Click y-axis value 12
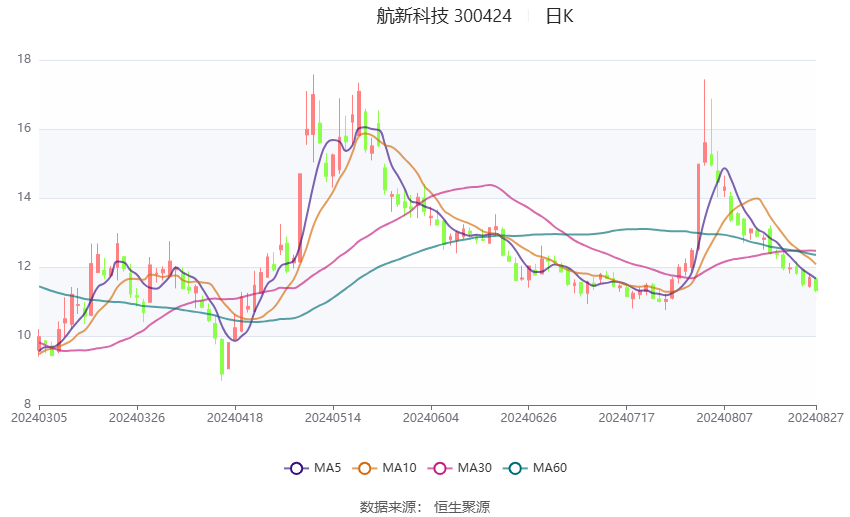The width and height of the screenshot is (850, 517). point(24,266)
